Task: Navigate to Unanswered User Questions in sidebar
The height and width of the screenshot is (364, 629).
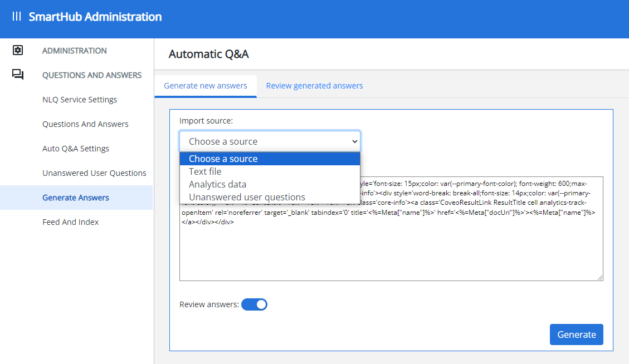Action: (94, 173)
